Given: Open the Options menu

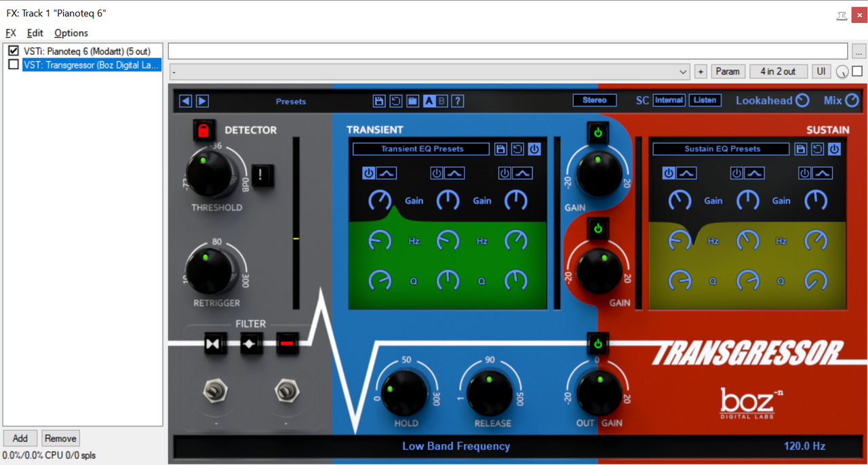Looking at the screenshot, I should tap(71, 33).
